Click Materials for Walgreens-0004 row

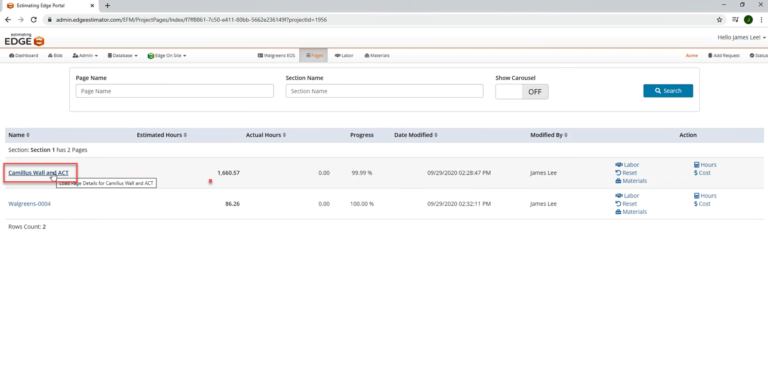pos(631,212)
